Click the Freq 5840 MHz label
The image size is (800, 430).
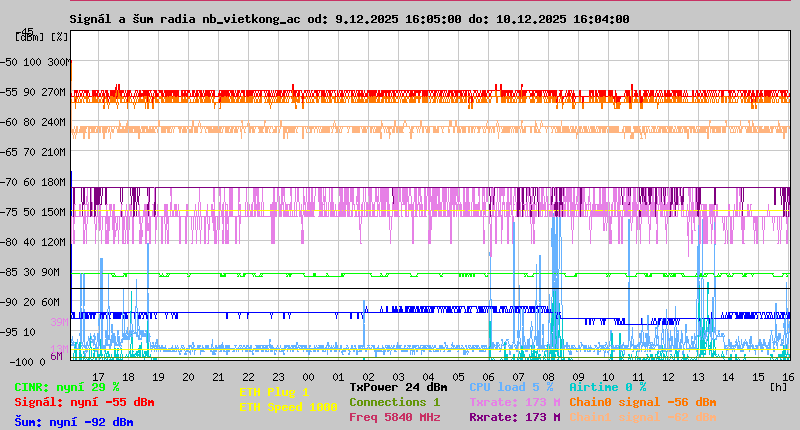(x=395, y=418)
